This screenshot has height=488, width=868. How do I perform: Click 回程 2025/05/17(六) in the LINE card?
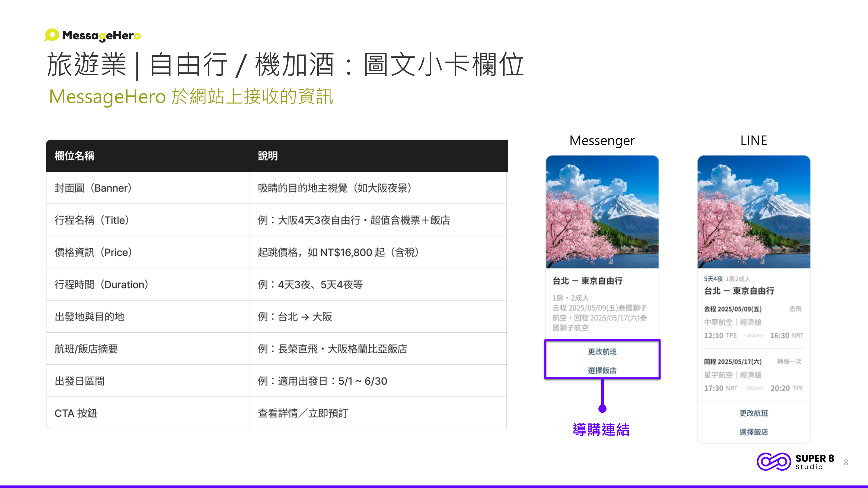(733, 361)
